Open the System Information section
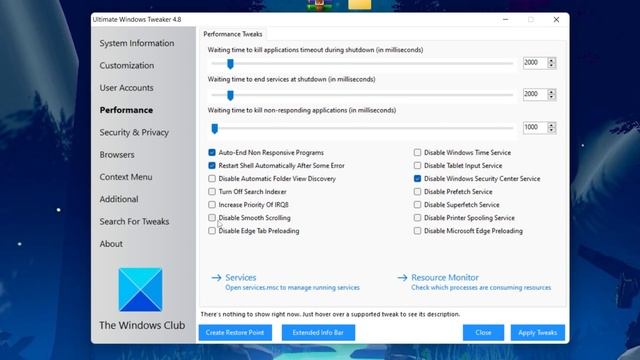This screenshot has height=360, width=640. pos(137,43)
